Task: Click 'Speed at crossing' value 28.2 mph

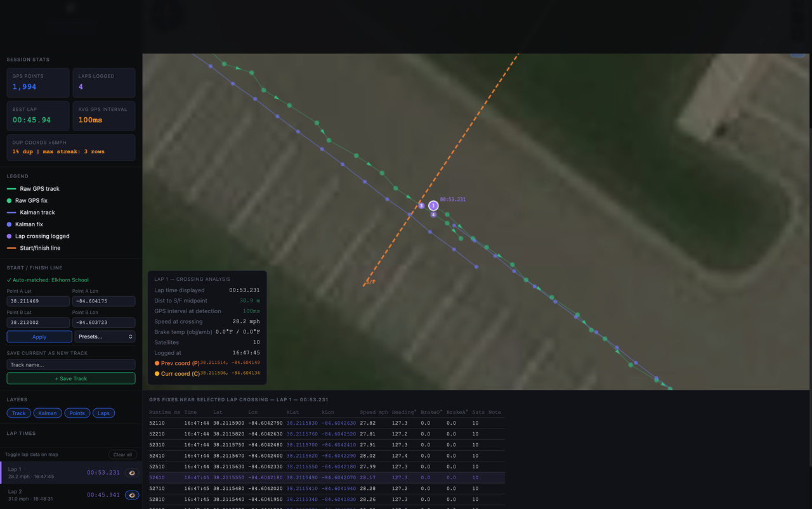Action: tap(246, 321)
